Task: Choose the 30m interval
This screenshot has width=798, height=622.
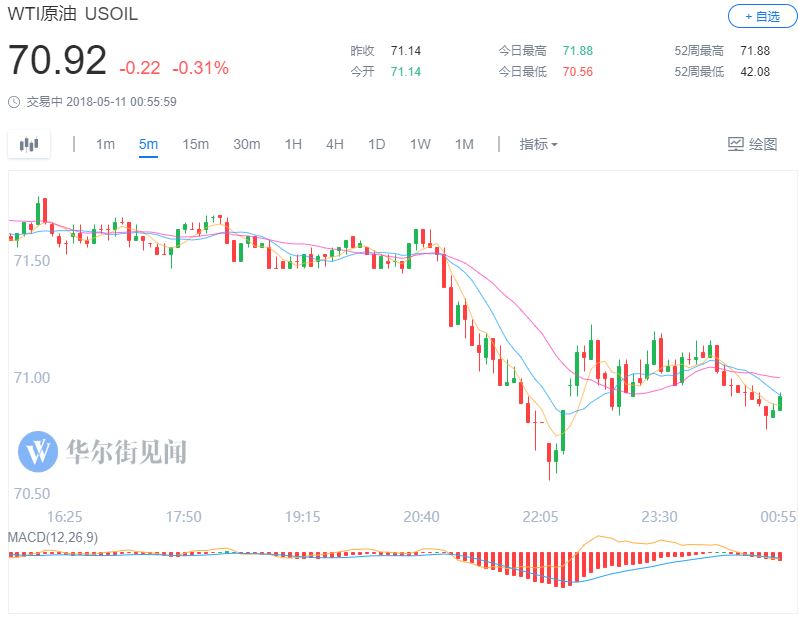Action: [246, 145]
